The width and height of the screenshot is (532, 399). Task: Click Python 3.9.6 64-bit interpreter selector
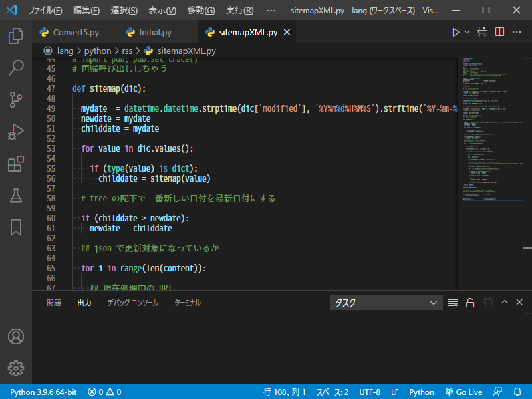pos(43,392)
